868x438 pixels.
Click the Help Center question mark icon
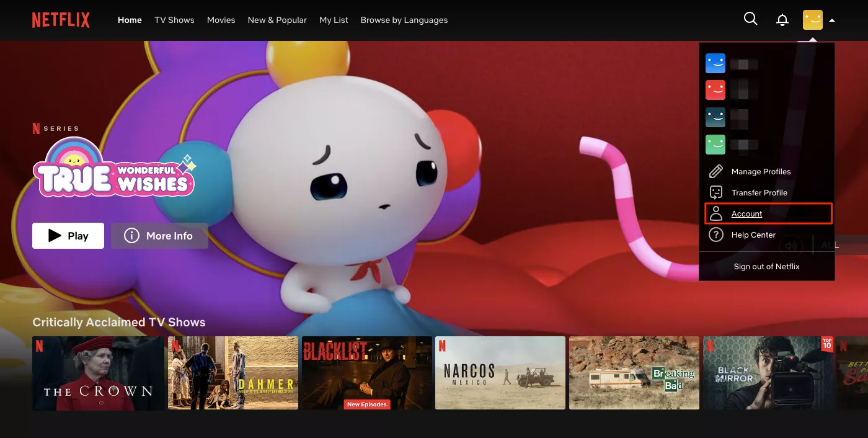click(716, 235)
